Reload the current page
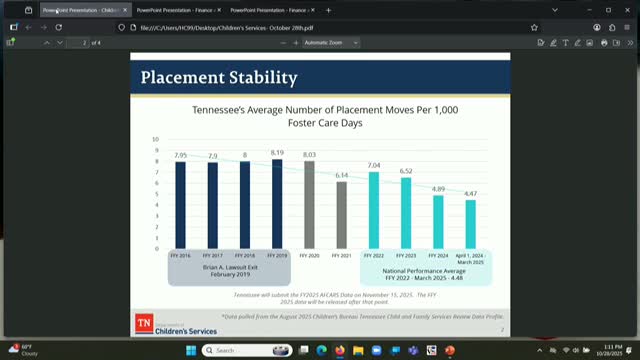Screen dimensions: 640x360 point(59,27)
